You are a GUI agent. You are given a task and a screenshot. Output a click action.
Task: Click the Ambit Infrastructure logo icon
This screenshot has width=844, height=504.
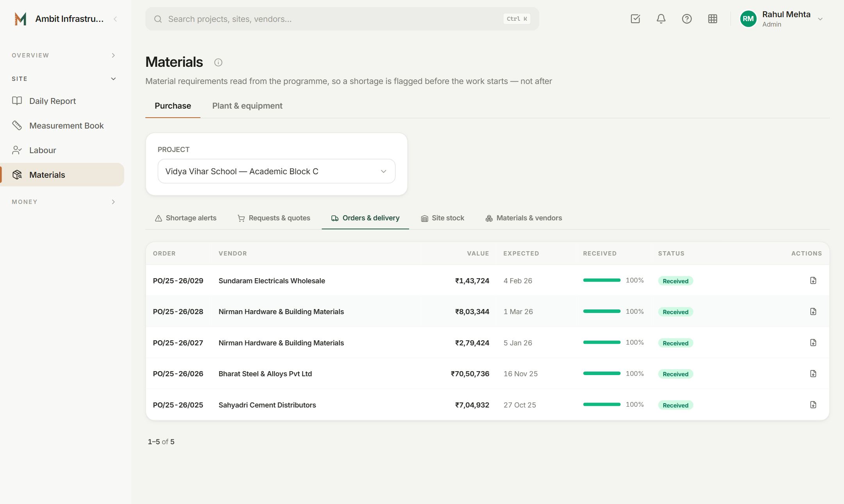pyautogui.click(x=20, y=19)
